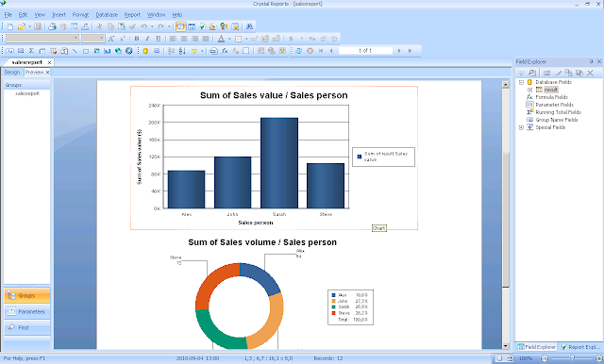Toggle justify alignment
Screen dimensions: 604x364
206,39
